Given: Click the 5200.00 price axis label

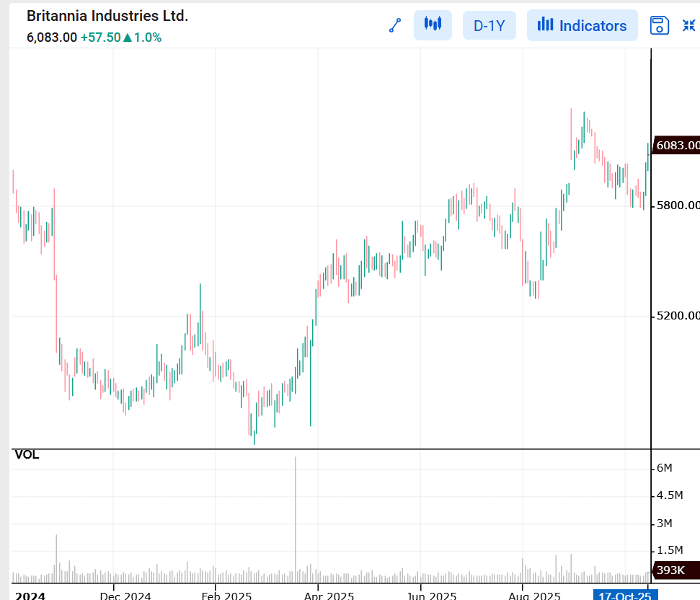Looking at the screenshot, I should coord(678,316).
